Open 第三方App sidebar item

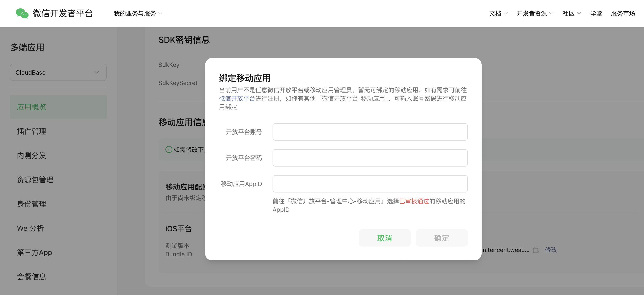pos(58,252)
